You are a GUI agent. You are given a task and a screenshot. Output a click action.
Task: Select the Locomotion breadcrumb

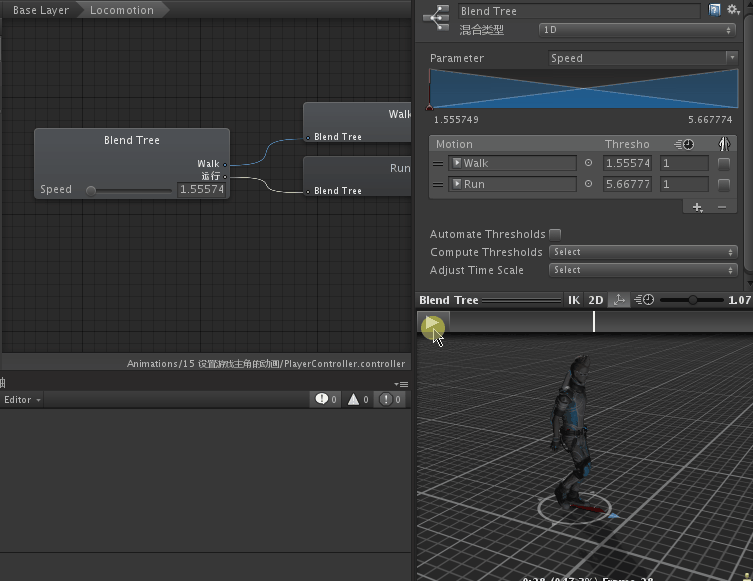tap(122, 10)
